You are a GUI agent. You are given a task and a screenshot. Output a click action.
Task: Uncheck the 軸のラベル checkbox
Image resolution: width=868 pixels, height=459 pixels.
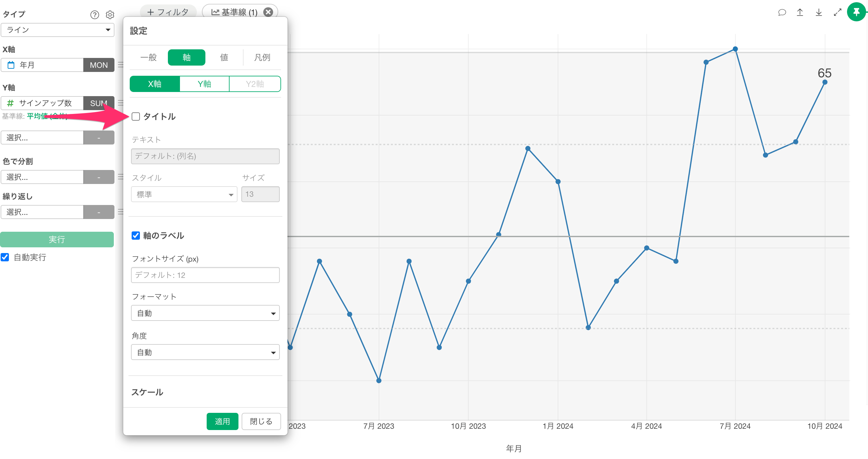(x=136, y=236)
